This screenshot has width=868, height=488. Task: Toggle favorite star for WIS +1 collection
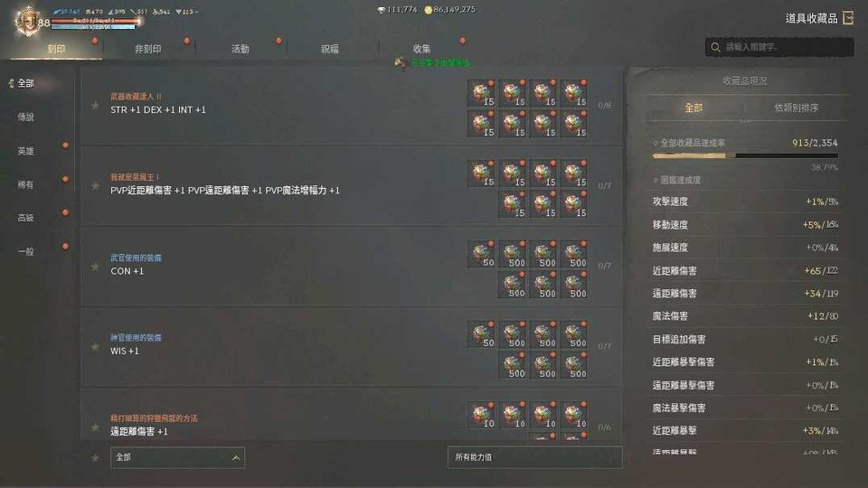(95, 347)
